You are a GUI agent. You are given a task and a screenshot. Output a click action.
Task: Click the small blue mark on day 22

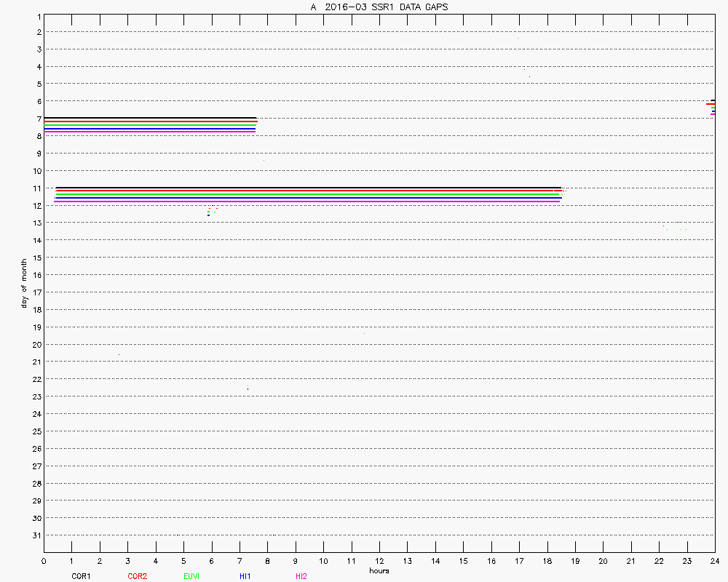pyautogui.click(x=248, y=388)
